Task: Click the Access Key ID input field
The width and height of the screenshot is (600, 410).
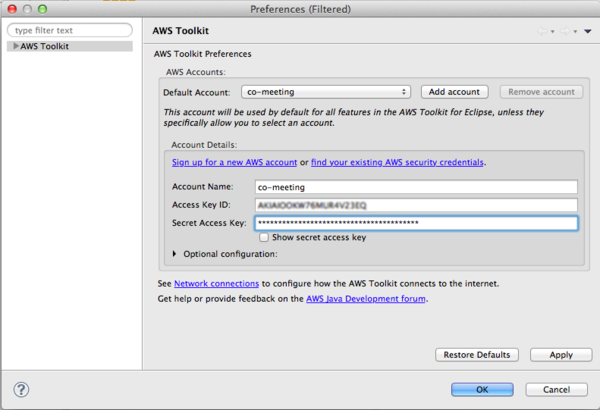Action: tap(416, 205)
